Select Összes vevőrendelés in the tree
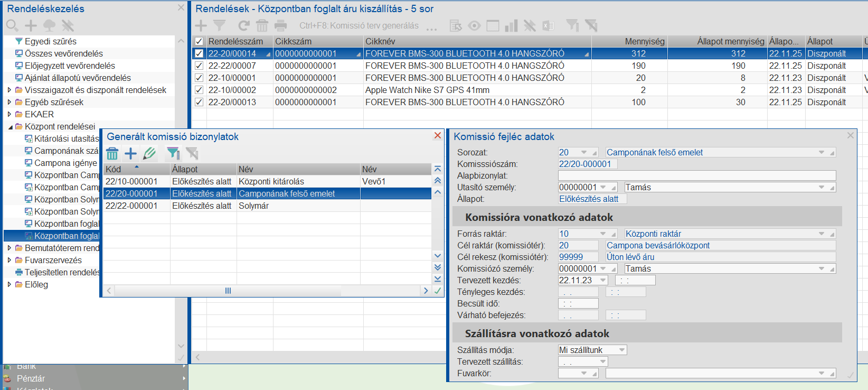This screenshot has height=390, width=868. 63,53
